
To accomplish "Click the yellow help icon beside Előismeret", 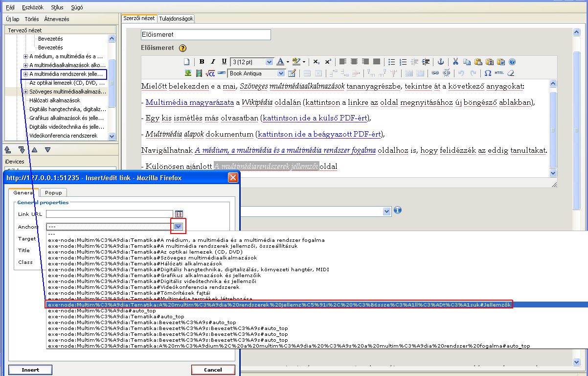I will [183, 48].
